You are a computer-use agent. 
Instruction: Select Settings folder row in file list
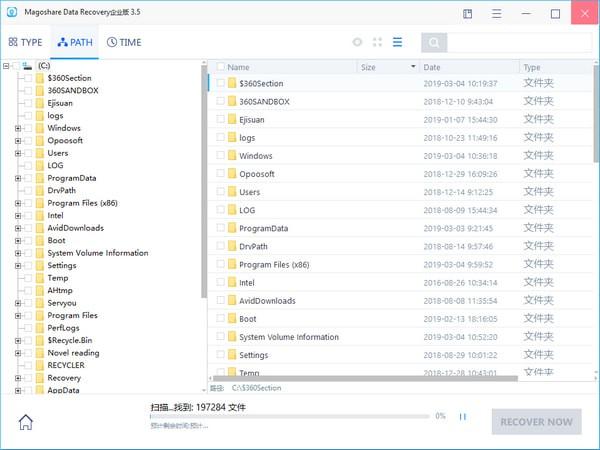[400, 355]
